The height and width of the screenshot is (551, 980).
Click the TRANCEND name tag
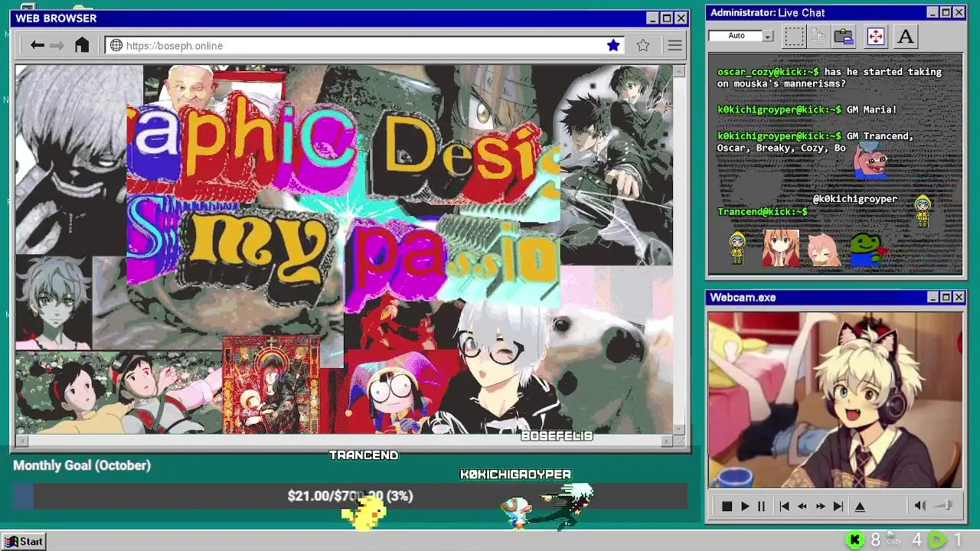click(364, 455)
